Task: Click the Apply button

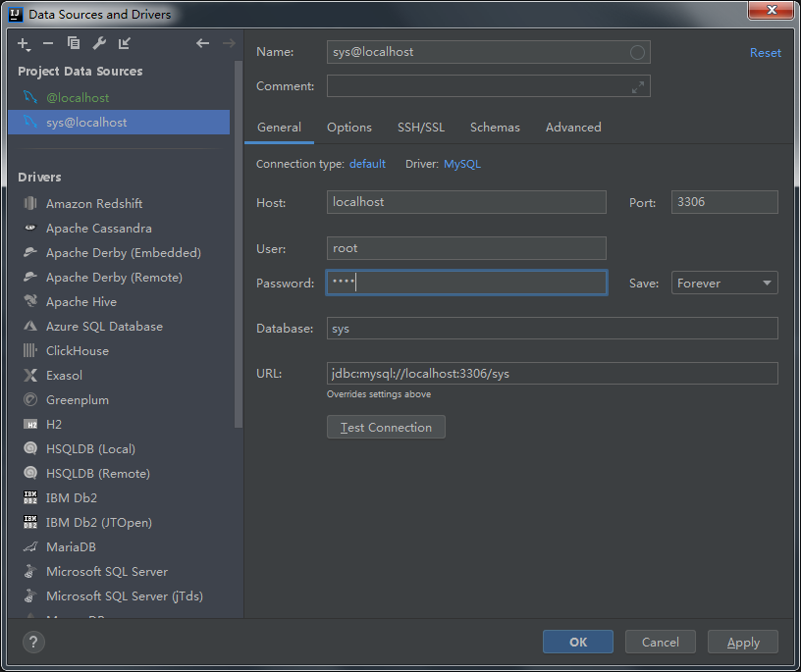Action: pos(743,642)
